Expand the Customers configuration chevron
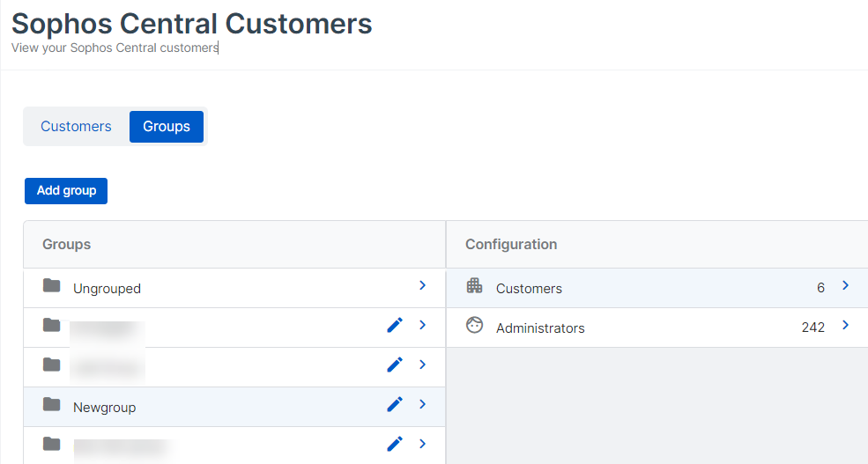This screenshot has width=868, height=464. (845, 285)
